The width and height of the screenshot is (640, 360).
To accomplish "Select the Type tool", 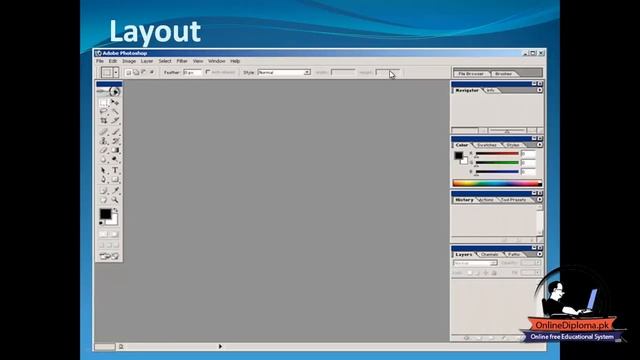I will tap(115, 170).
